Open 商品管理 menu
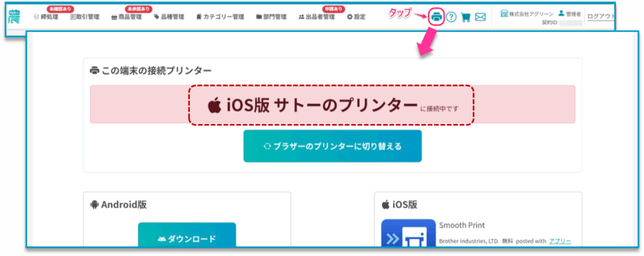644x256 pixels. [x=126, y=17]
